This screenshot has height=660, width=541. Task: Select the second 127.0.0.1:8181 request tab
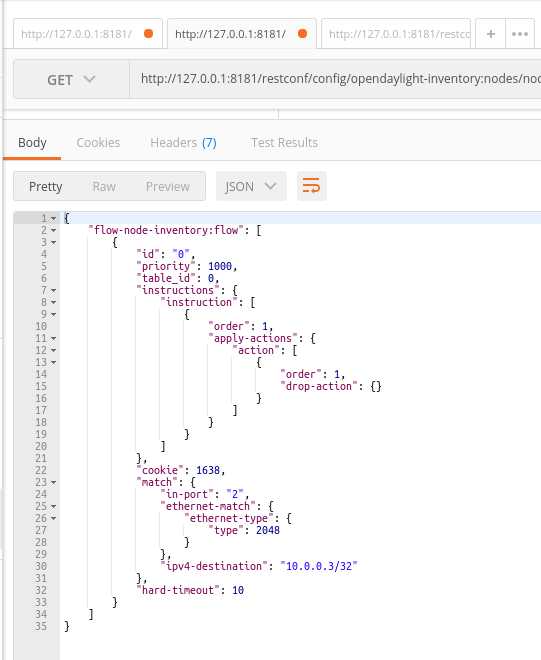[x=241, y=34]
